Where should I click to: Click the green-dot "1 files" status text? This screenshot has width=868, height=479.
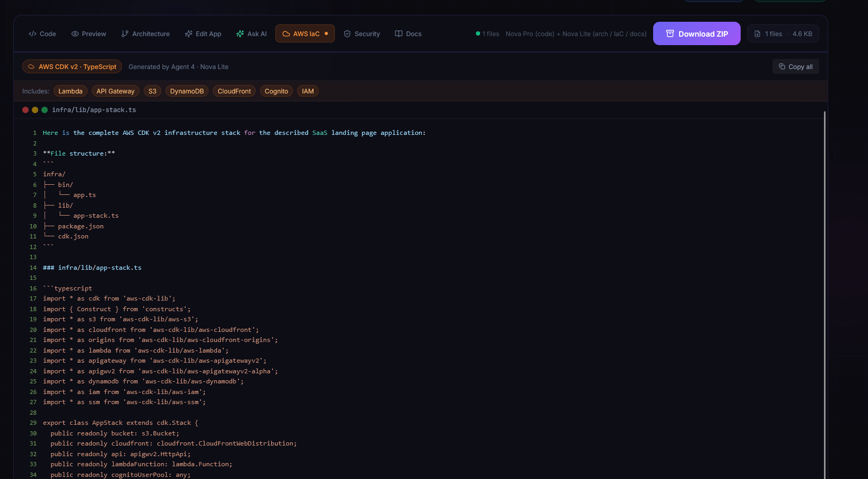click(488, 34)
